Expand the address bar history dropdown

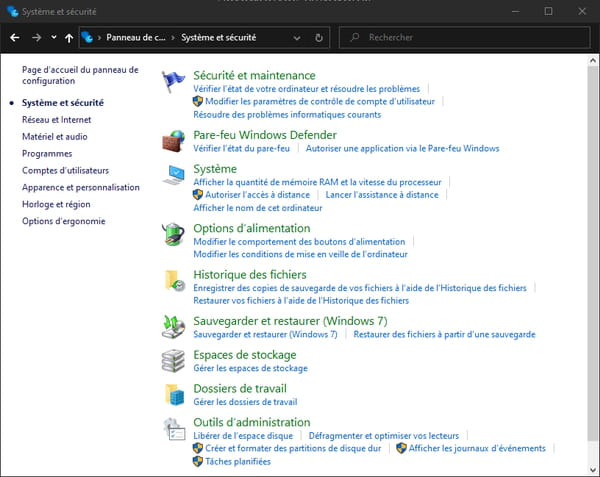coord(297,38)
